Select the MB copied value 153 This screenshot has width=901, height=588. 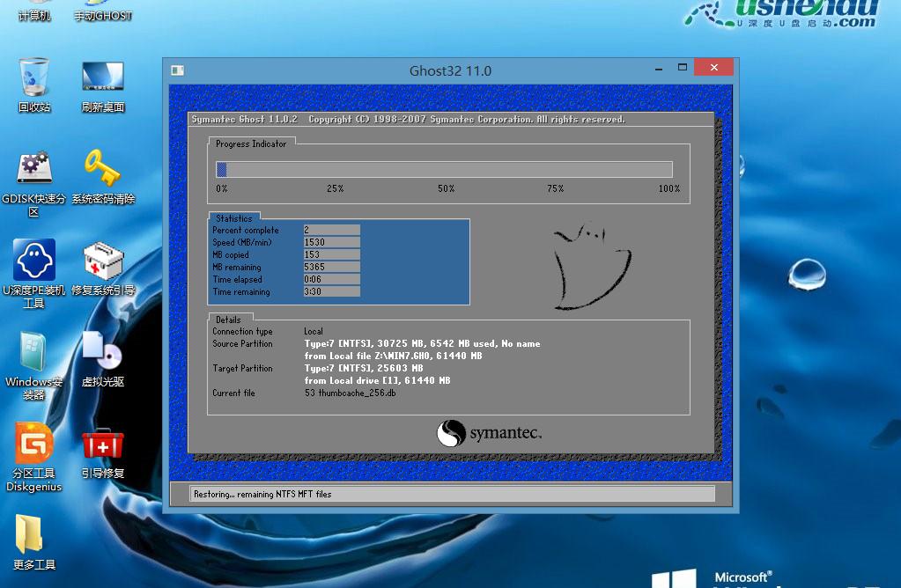click(x=331, y=254)
